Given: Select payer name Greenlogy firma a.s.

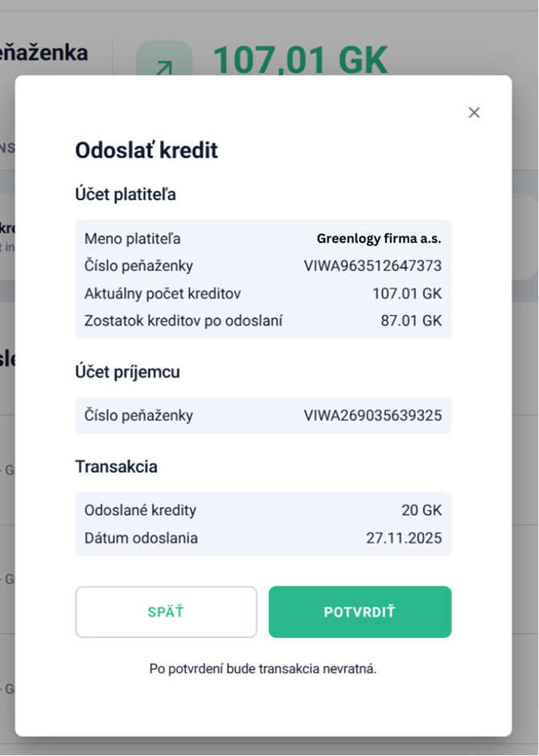Looking at the screenshot, I should click(378, 239).
